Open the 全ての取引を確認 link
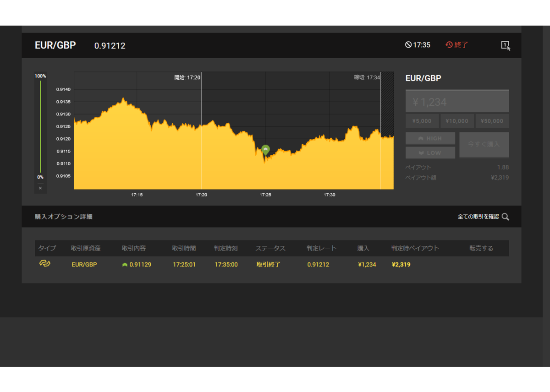This screenshot has width=550, height=392. point(478,217)
